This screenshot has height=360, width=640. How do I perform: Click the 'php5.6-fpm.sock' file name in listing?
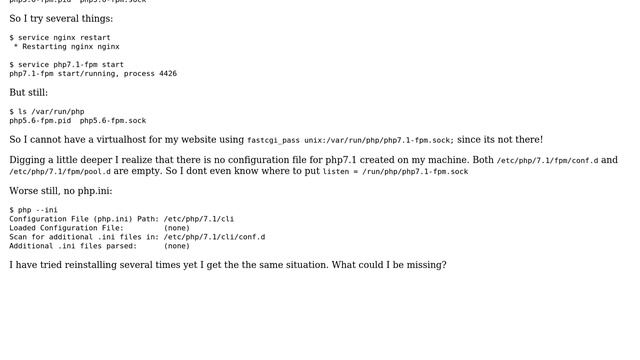(113, 120)
